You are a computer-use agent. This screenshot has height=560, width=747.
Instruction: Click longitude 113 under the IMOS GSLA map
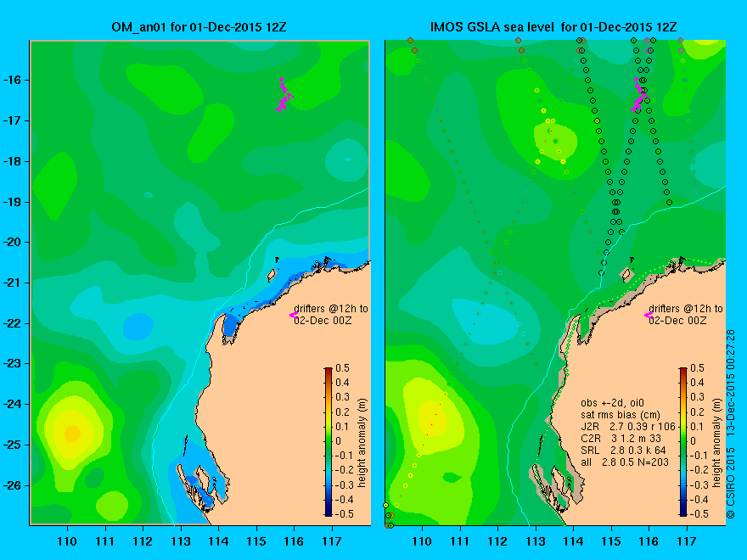coord(536,541)
